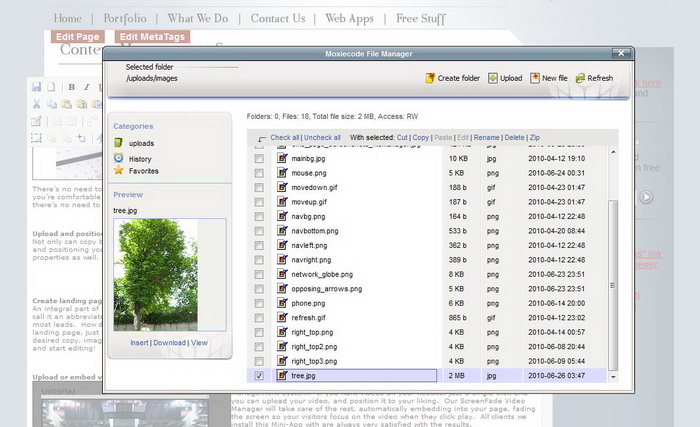This screenshot has width=700, height=427.
Task: Open the History category clock icon
Action: tap(119, 158)
